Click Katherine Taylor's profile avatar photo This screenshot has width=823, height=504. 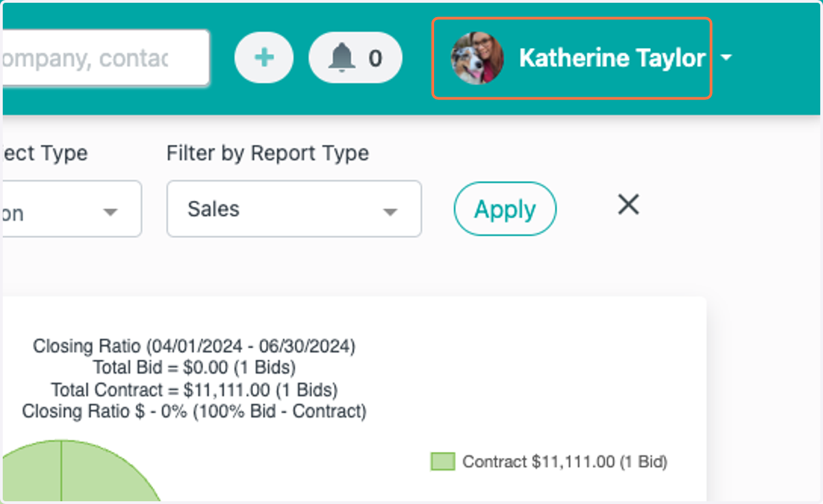[477, 58]
